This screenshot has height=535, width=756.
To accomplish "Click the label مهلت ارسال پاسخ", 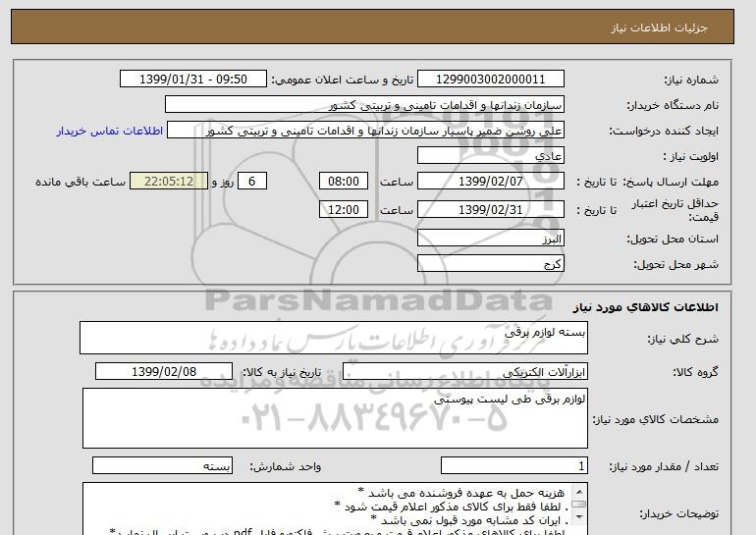I will (671, 182).
